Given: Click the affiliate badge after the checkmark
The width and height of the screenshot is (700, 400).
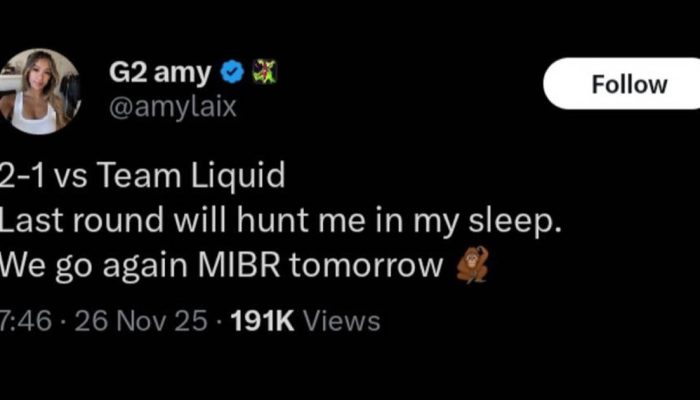Looking at the screenshot, I should 264,71.
